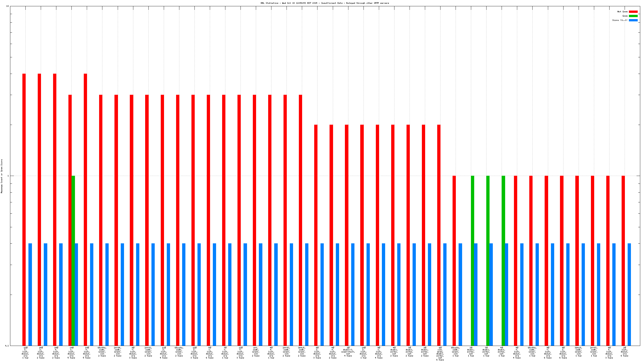Viewport: 644px width, 362px height.
Task: Click the y-axis tick label 10
Action: [7, 6]
